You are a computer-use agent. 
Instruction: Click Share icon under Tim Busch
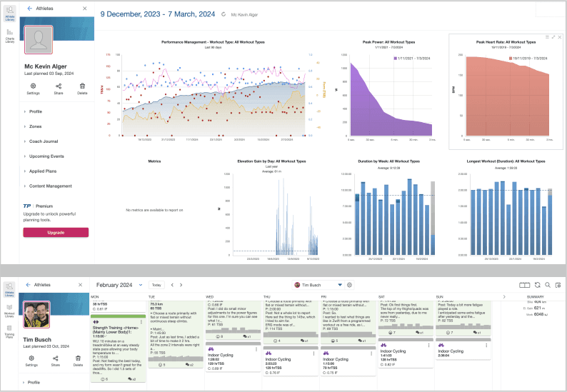55,358
